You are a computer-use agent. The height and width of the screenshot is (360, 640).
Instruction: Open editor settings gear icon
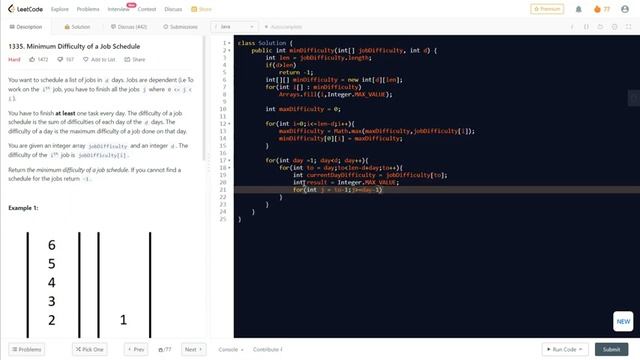point(614,27)
